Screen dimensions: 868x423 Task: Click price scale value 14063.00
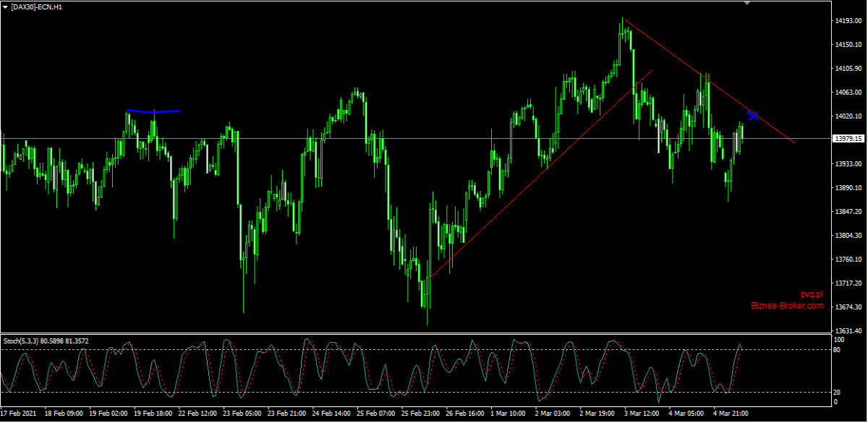coord(848,93)
